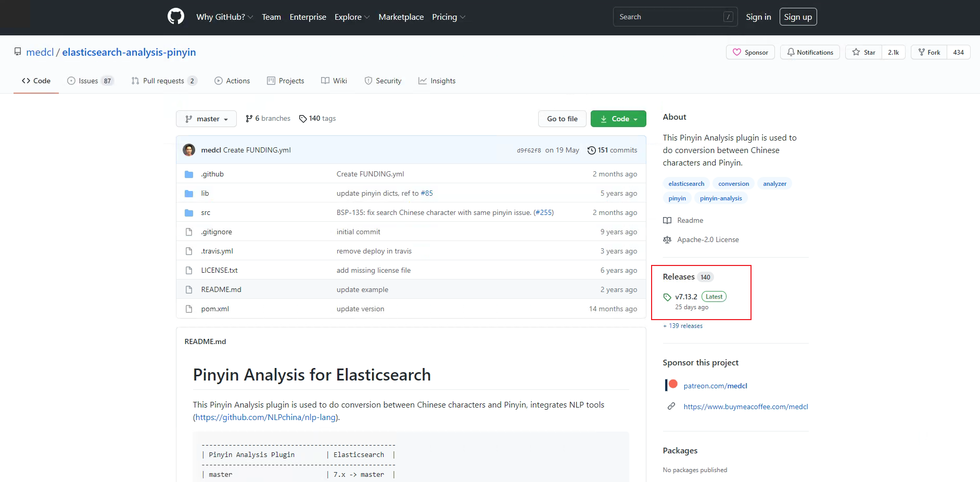Open the v7.13.2 release link
The width and height of the screenshot is (980, 482).
point(686,297)
